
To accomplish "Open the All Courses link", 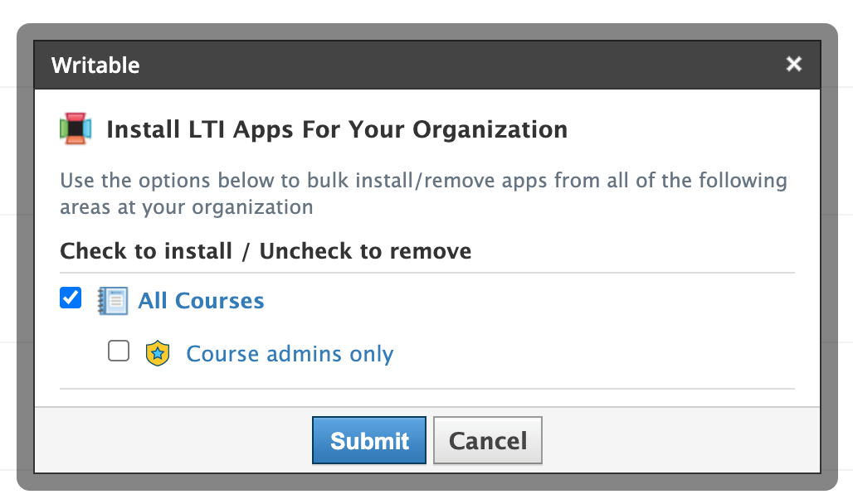I will click(200, 300).
